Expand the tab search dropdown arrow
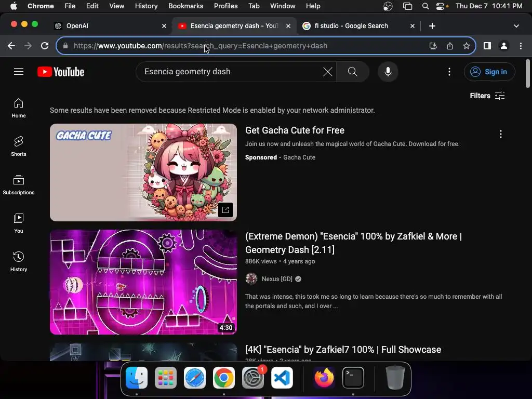The image size is (532, 399). pos(516,26)
